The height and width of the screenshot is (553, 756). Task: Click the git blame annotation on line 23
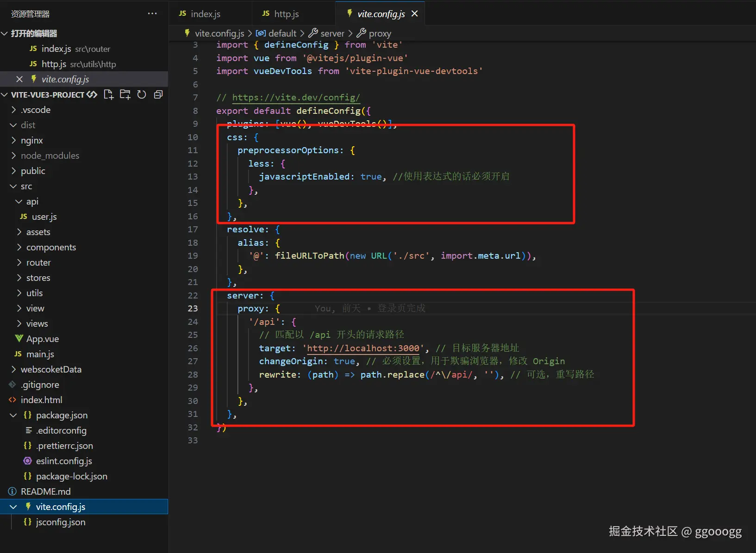point(370,309)
